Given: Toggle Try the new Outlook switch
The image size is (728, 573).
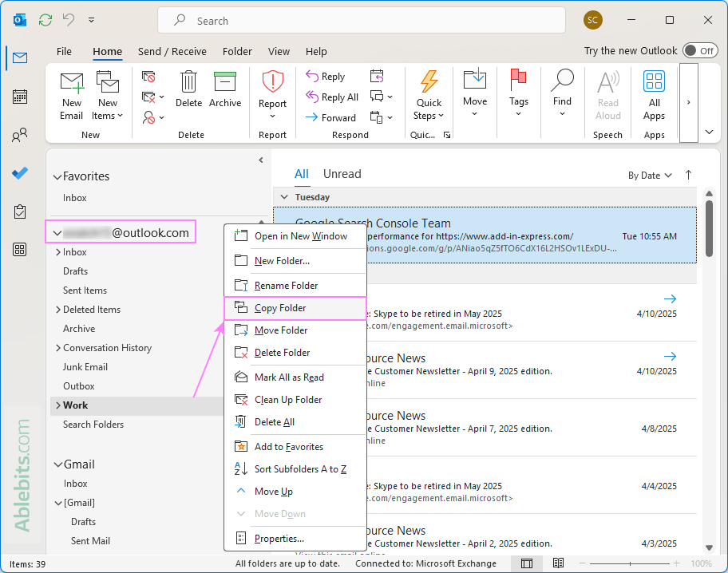Looking at the screenshot, I should [x=700, y=50].
